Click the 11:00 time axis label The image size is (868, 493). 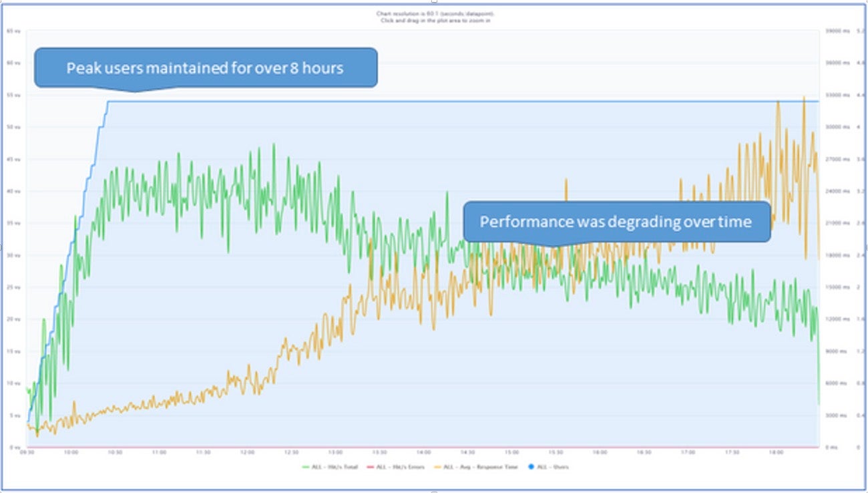pyautogui.click(x=159, y=452)
